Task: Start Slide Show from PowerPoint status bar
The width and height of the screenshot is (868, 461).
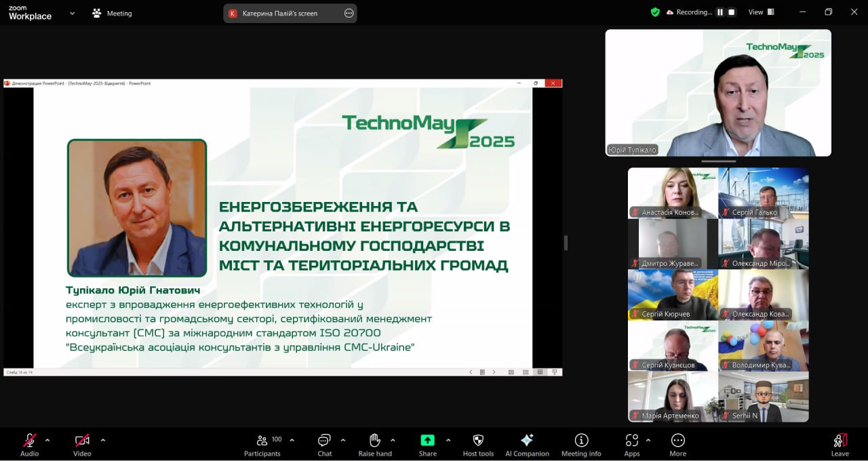Action: pos(555,372)
